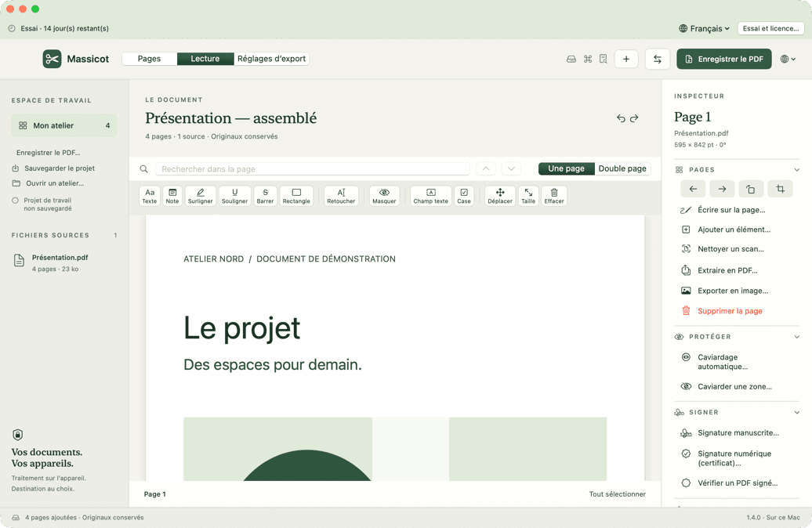Open the Réglages d'export tab
Viewport: 812px width, 528px height.
point(271,59)
